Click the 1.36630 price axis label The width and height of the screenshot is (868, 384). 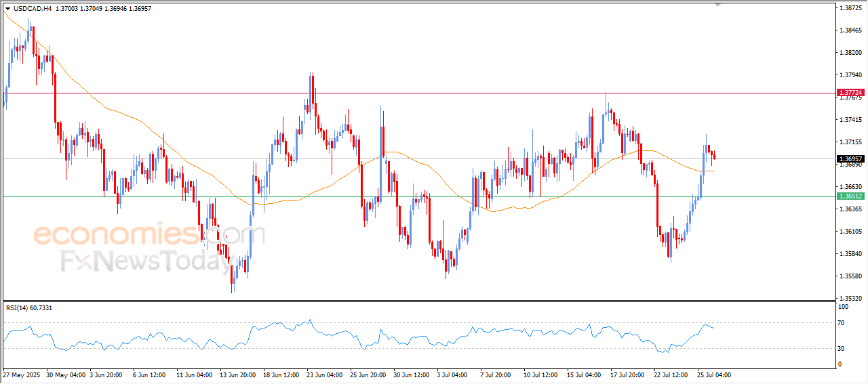850,187
